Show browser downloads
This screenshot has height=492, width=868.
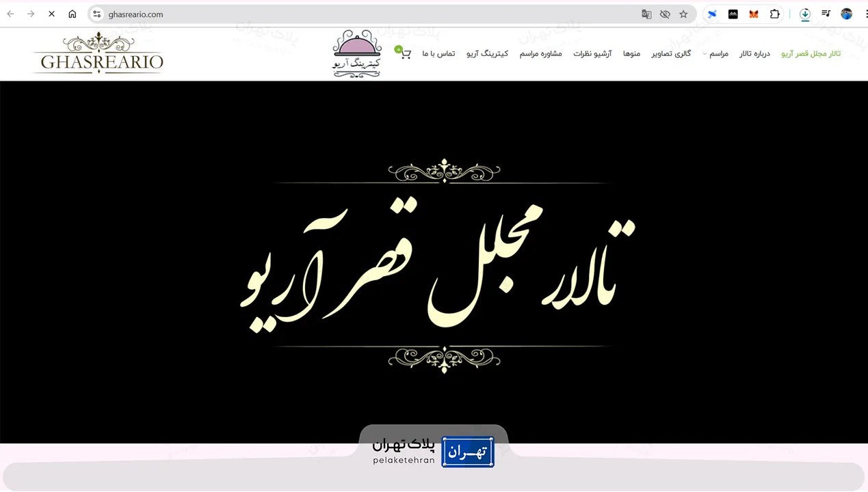805,14
